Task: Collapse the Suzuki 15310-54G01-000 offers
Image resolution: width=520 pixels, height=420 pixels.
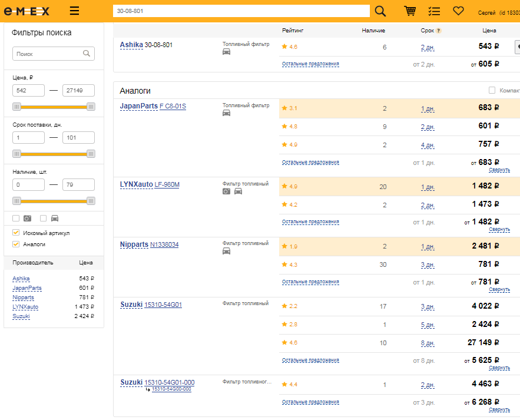Action: (499, 409)
